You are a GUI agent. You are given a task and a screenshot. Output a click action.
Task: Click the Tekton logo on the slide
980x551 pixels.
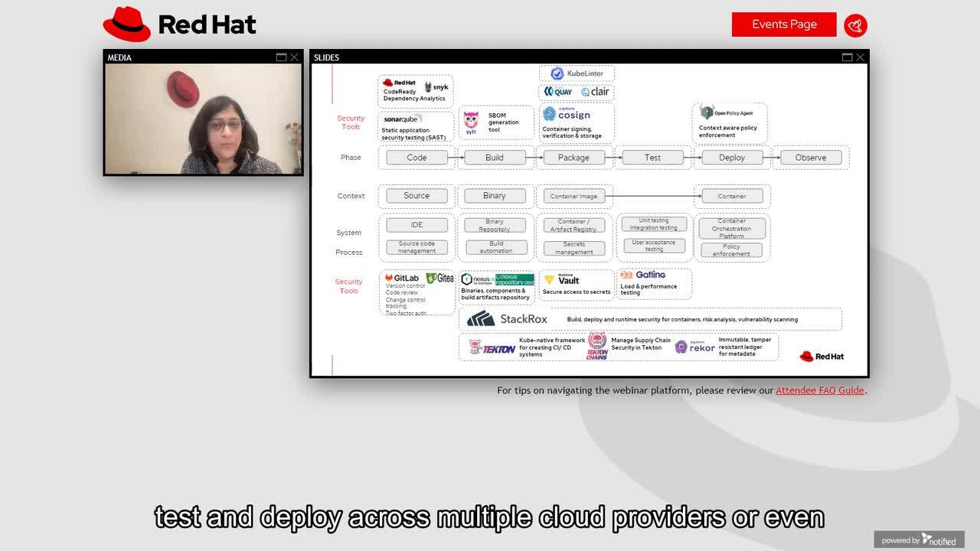point(492,348)
